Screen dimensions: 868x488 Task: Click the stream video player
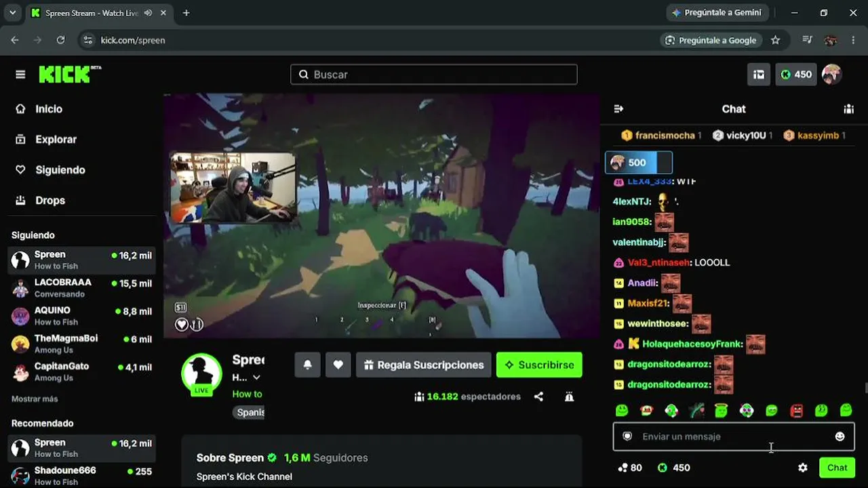pos(381,216)
